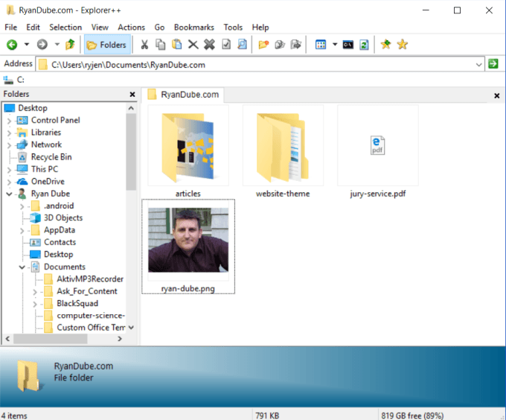Expand the AppData tree node

pos(22,231)
